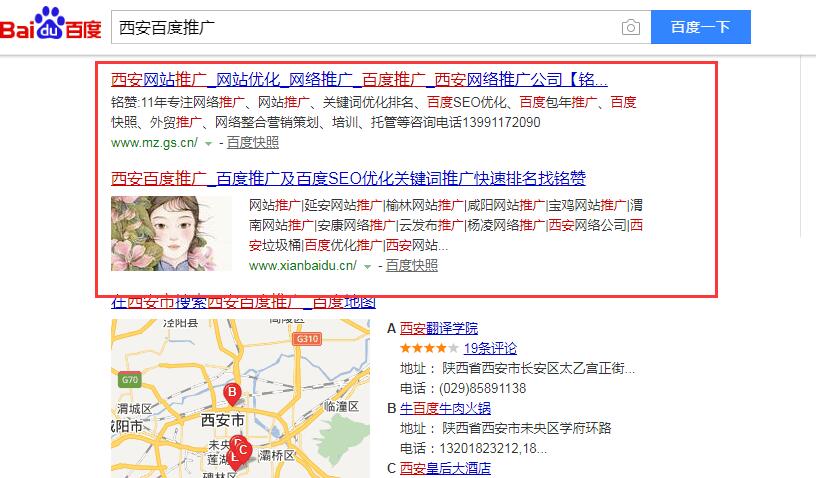Open the 西安皇后大酒店 listing
The height and width of the screenshot is (478, 816).
(x=446, y=468)
